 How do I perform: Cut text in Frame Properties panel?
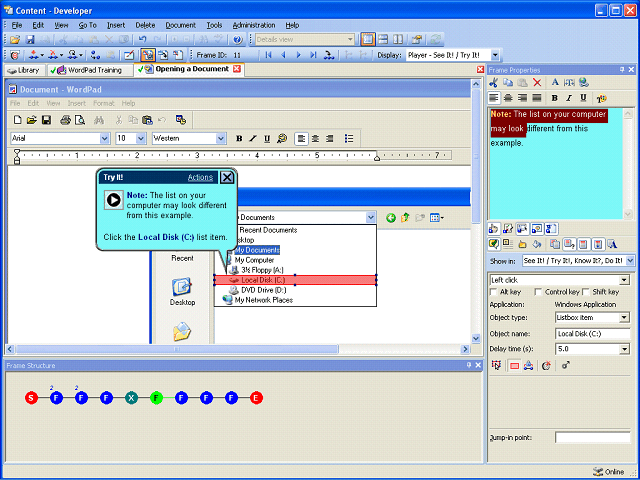(x=493, y=82)
